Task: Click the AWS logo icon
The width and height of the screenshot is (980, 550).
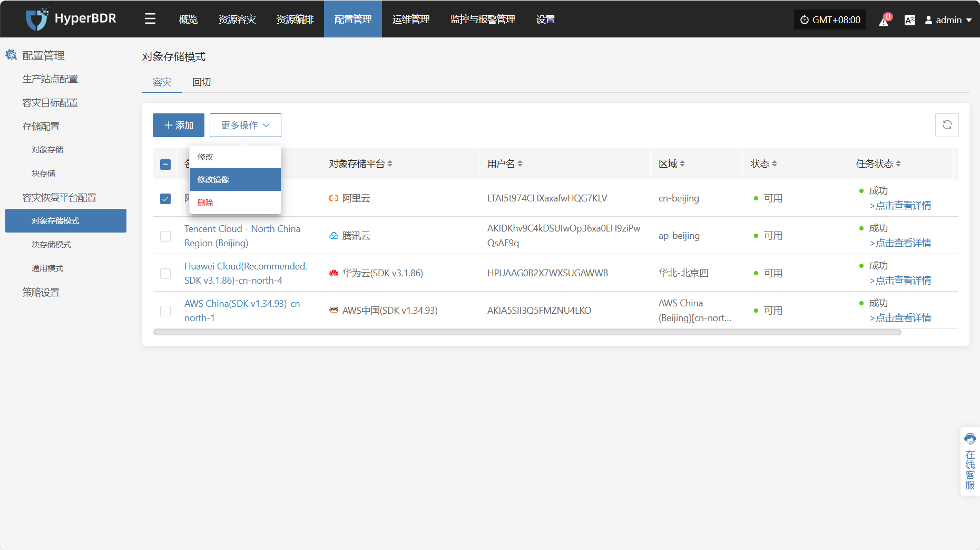Action: 334,311
